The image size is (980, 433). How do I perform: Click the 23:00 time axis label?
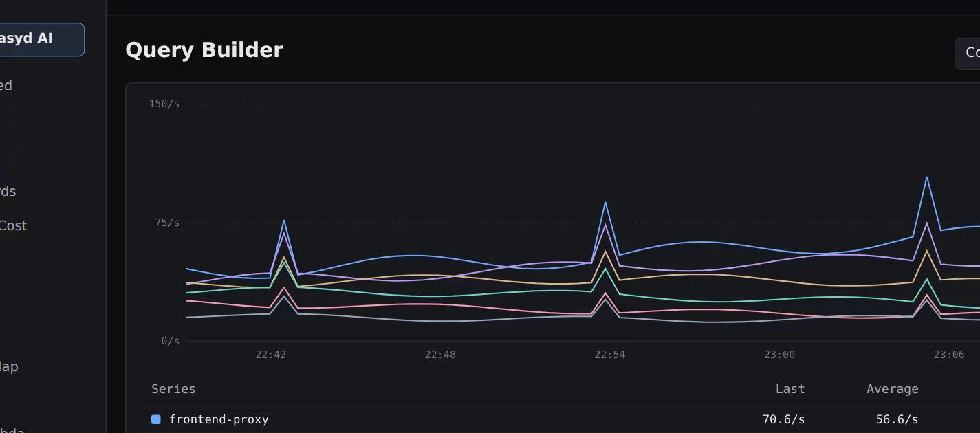(779, 355)
